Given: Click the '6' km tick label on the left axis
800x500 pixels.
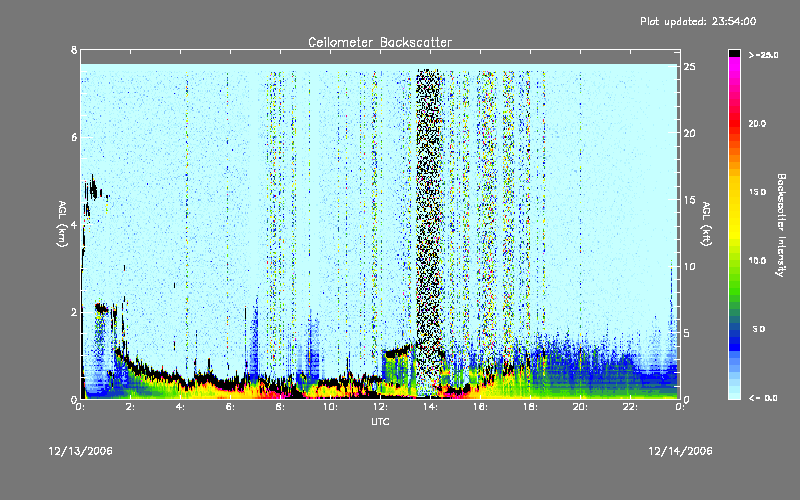Looking at the screenshot, I should coord(74,137).
